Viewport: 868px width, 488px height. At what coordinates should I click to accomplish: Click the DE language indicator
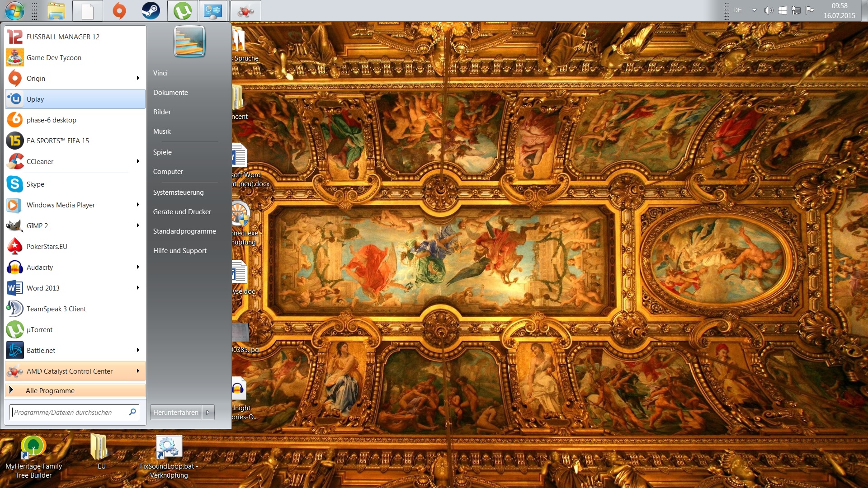(737, 10)
